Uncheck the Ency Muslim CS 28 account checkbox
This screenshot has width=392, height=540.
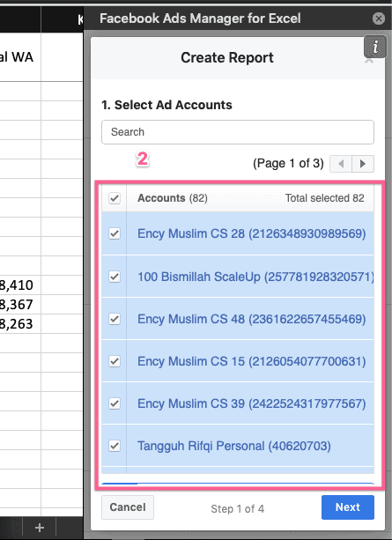pos(115,233)
